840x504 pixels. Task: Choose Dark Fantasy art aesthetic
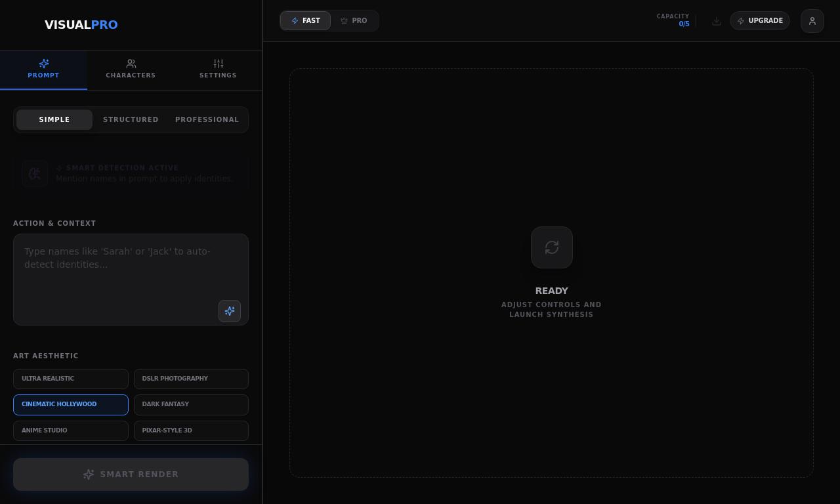(x=191, y=404)
